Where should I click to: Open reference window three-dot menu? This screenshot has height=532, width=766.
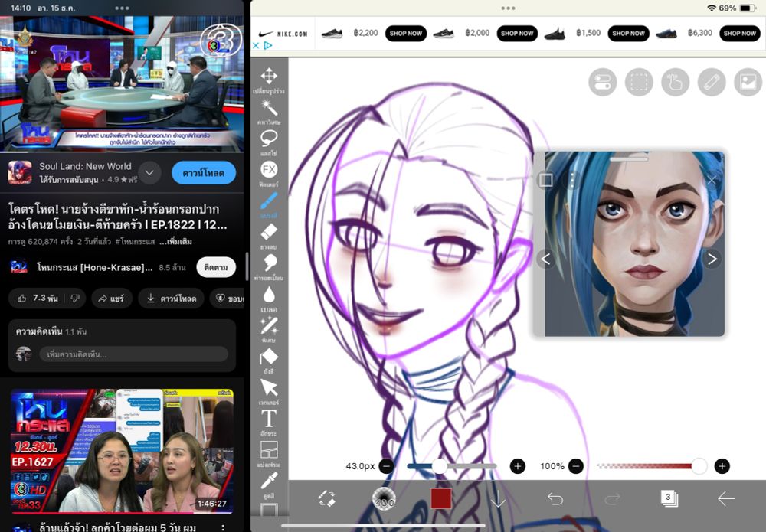point(572,180)
